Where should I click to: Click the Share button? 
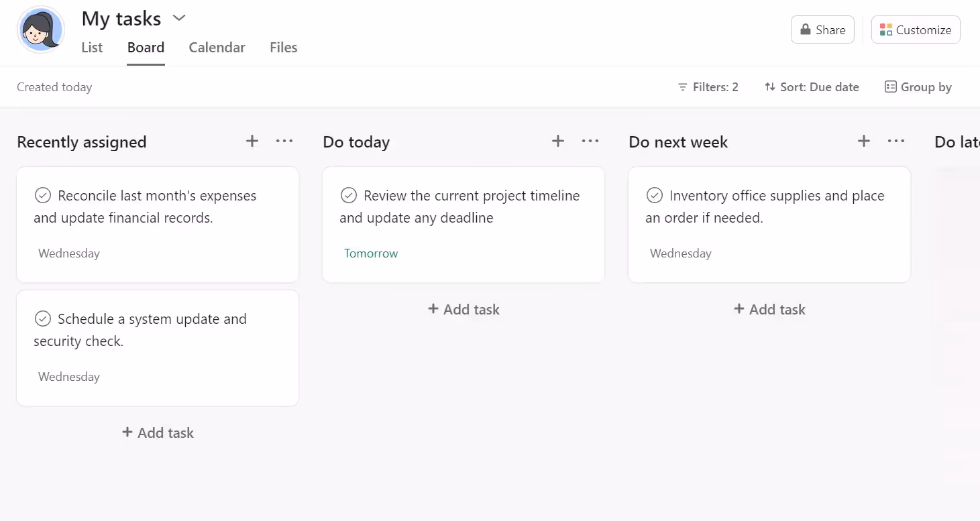coord(822,30)
